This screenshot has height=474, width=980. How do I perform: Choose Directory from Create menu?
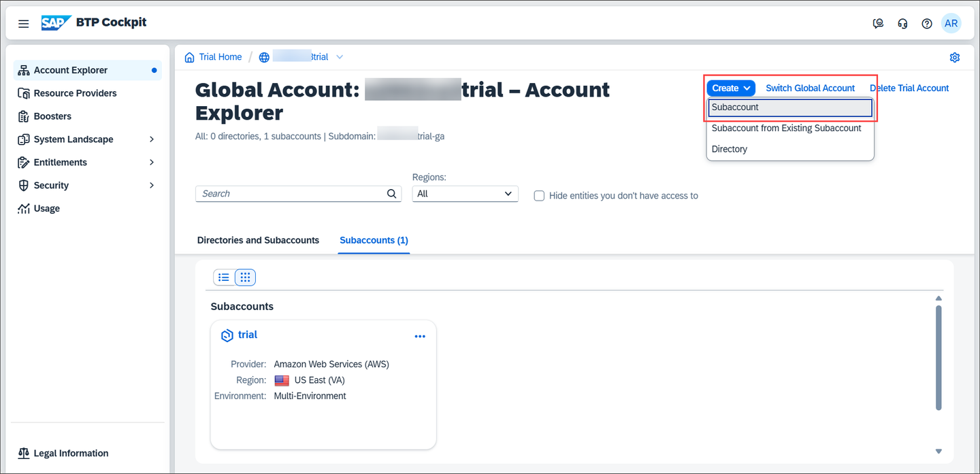click(x=790, y=150)
